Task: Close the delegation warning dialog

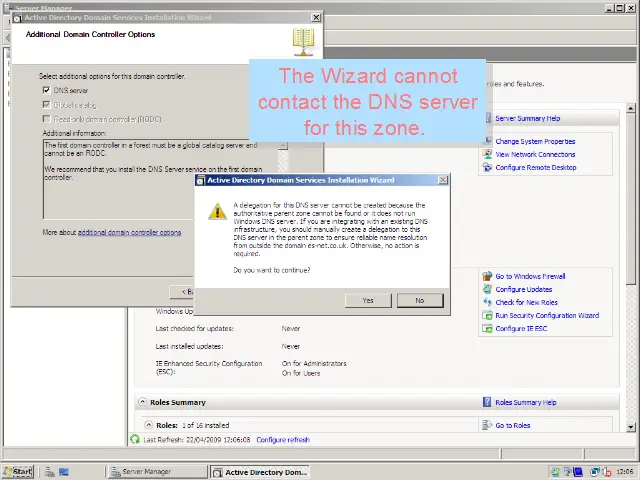Action: [442, 180]
